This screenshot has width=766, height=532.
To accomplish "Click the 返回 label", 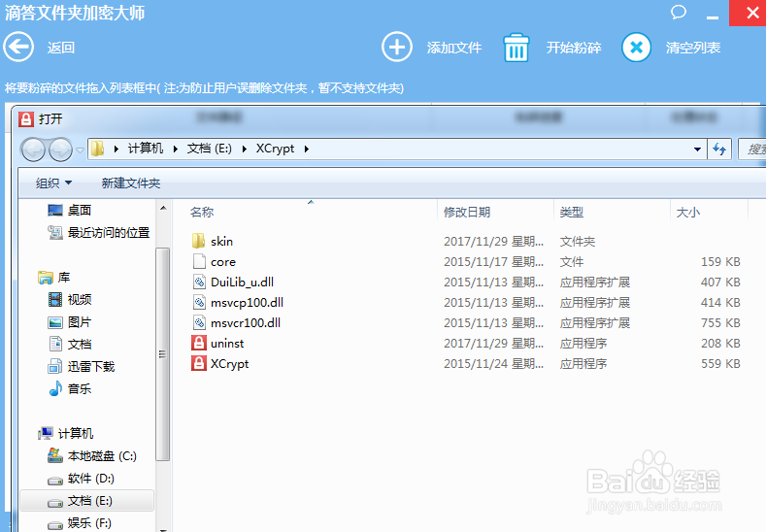I will click(x=61, y=48).
